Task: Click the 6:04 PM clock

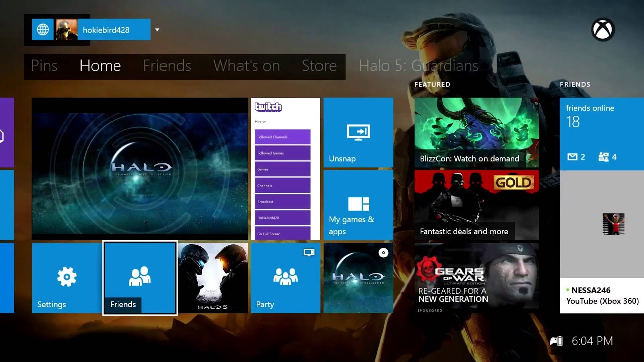Action: pos(592,341)
